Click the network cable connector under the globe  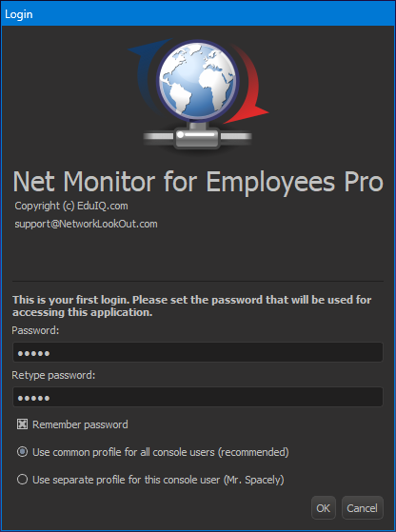pos(197,136)
